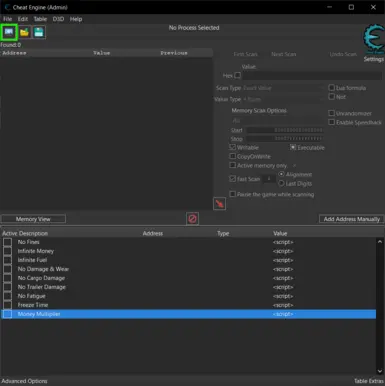385x386 pixels.
Task: Click the red arrow add-to-list icon
Action: 219,203
